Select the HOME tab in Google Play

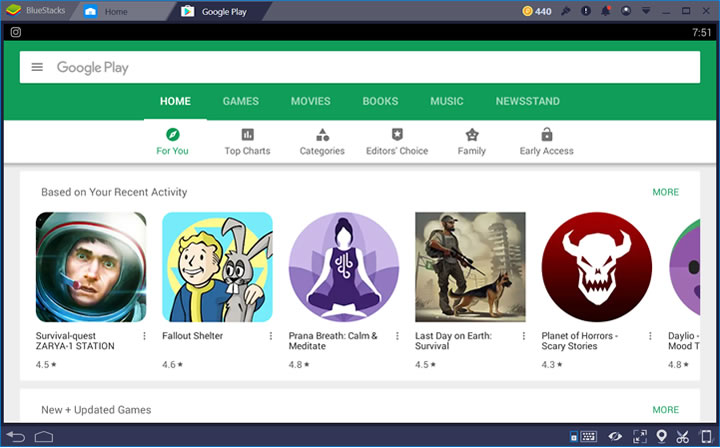pyautogui.click(x=175, y=101)
